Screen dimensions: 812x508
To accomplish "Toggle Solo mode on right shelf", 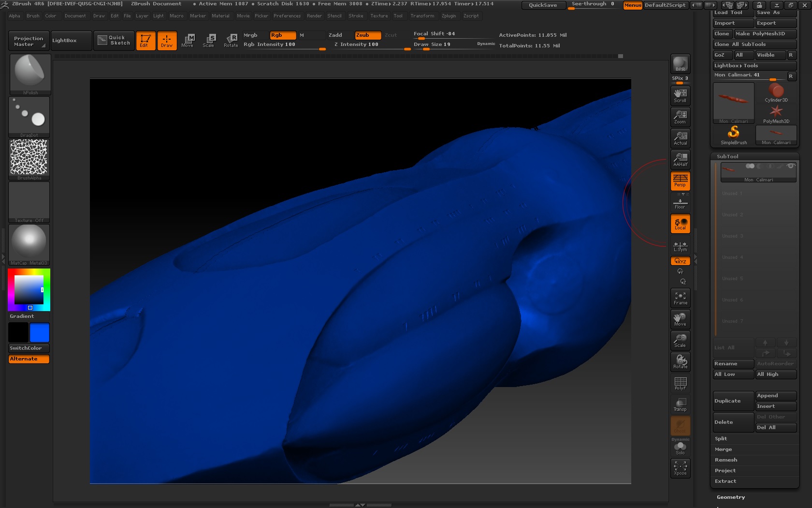I will click(x=680, y=446).
